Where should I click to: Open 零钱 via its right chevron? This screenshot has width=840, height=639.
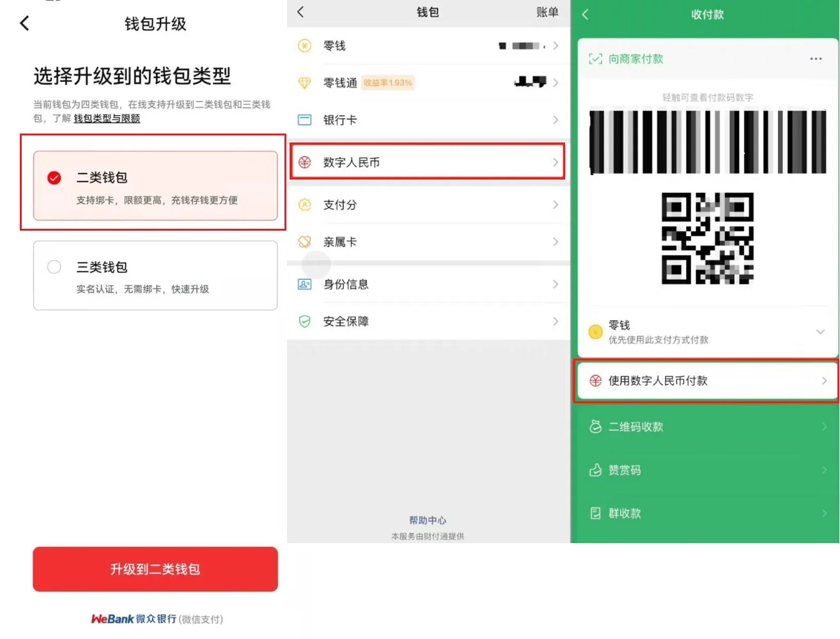[556, 46]
